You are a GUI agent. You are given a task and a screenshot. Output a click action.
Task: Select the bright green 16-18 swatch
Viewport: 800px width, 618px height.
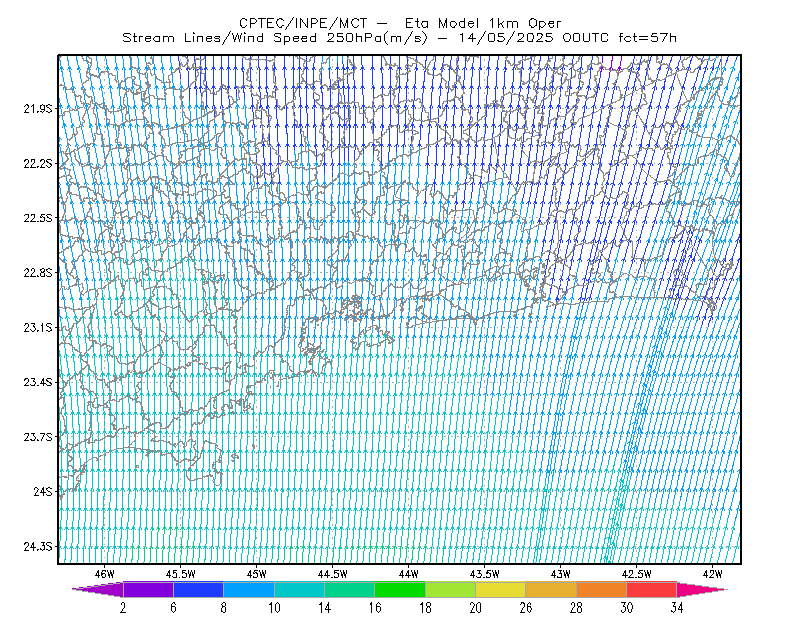coord(400,589)
